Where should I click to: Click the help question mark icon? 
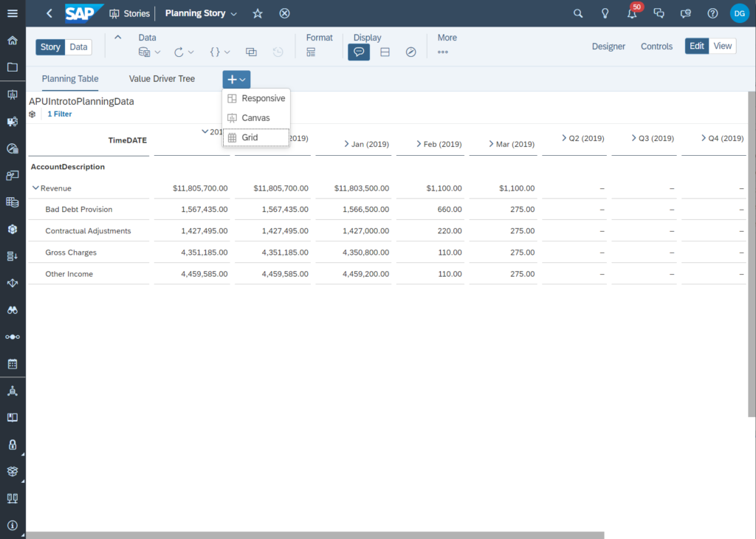point(712,13)
